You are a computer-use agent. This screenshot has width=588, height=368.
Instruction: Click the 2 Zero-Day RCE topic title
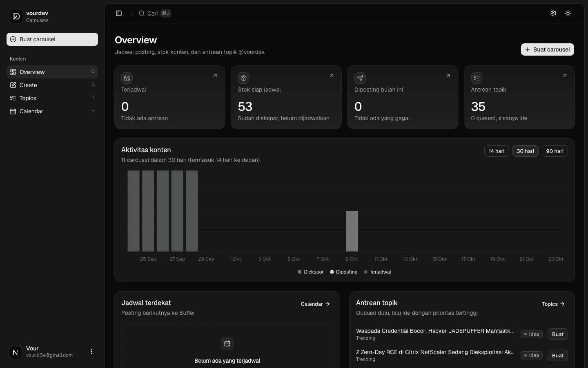point(435,352)
